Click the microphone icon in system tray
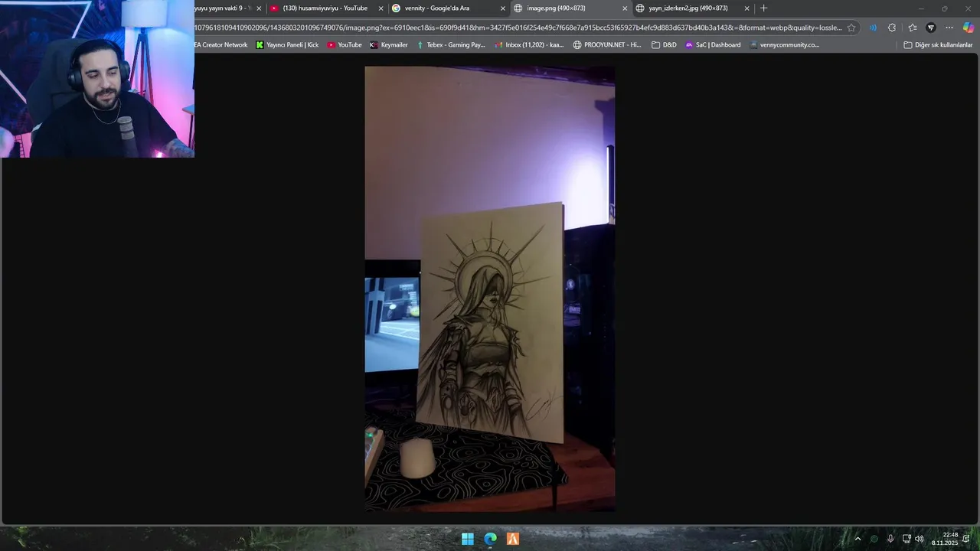 coord(890,539)
